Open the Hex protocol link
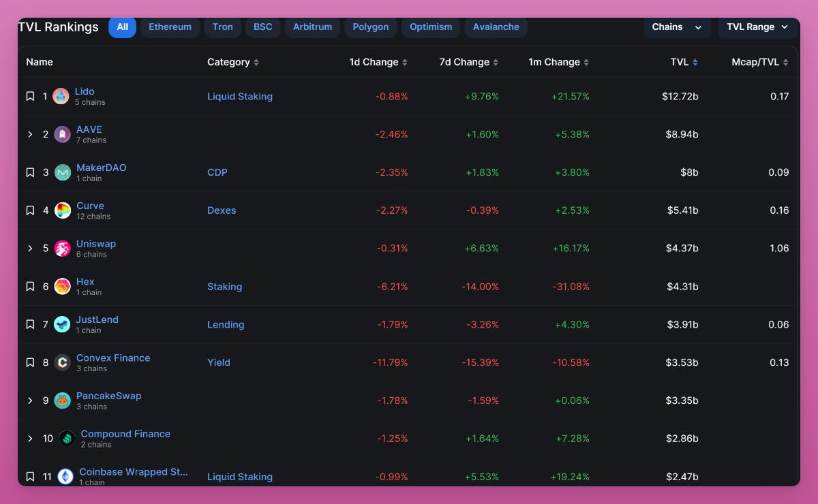Image resolution: width=818 pixels, height=504 pixels. click(x=85, y=281)
